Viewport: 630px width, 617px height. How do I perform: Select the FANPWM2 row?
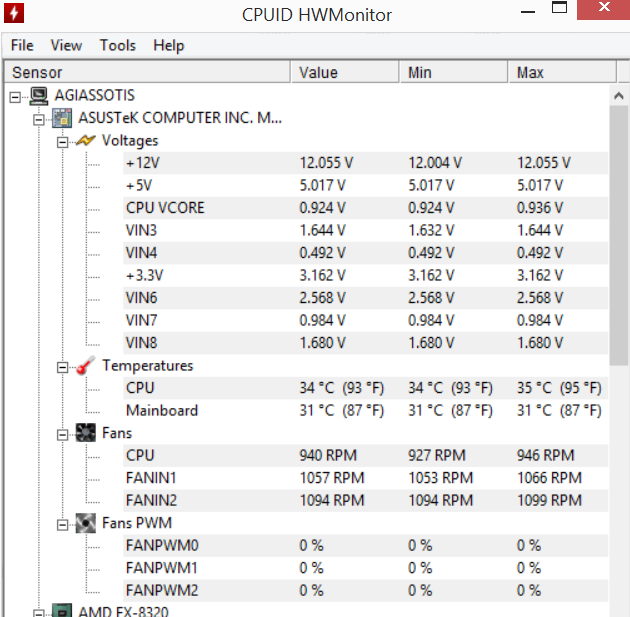click(366, 590)
